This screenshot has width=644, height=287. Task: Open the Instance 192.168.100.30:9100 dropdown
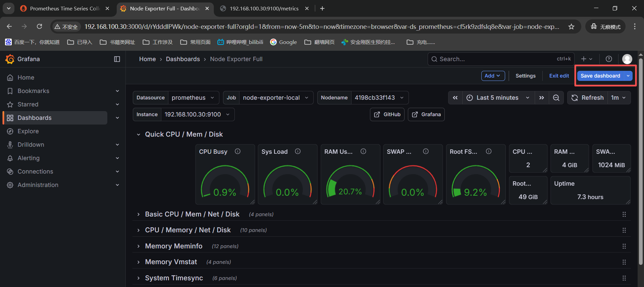[197, 114]
